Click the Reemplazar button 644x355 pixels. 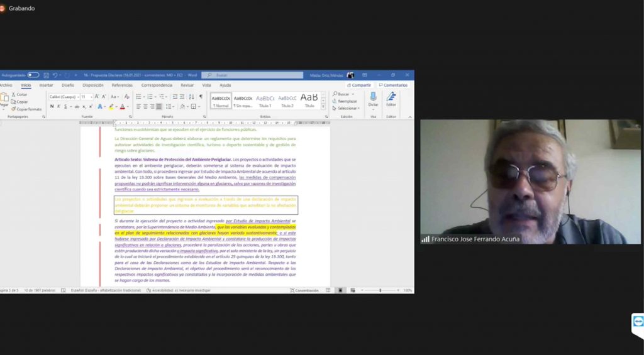(345, 101)
